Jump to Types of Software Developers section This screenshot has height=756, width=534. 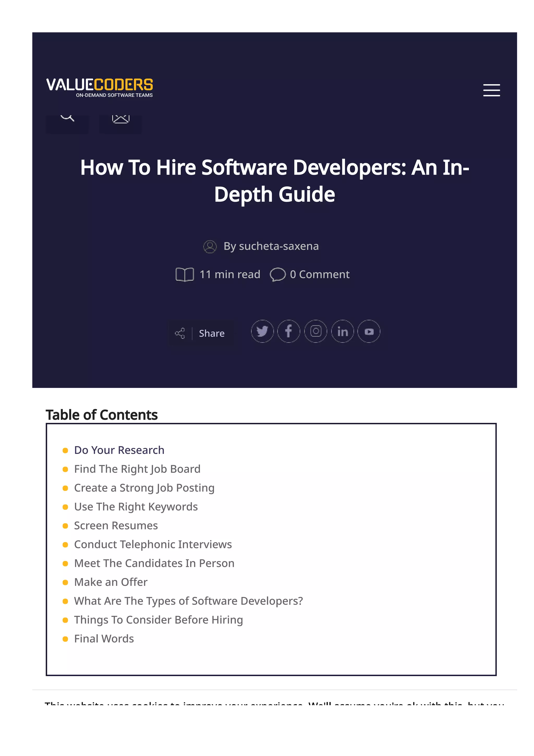(189, 601)
